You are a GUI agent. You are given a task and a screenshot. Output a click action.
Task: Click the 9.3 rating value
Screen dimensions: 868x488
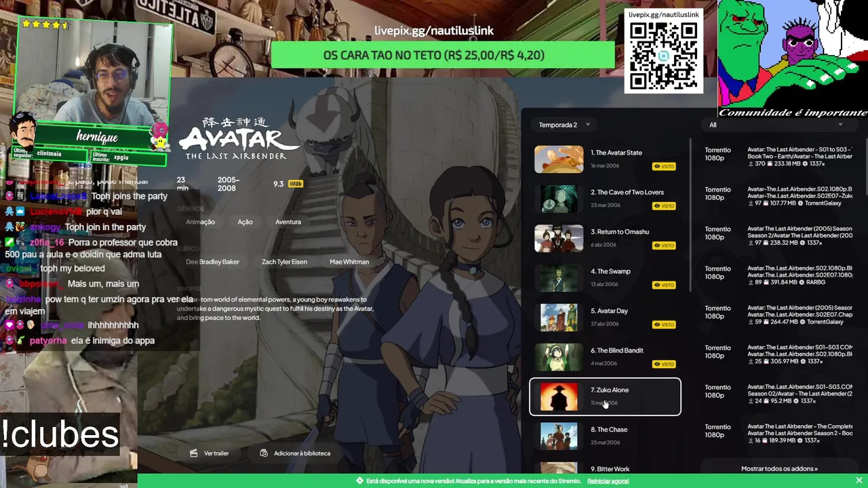click(278, 184)
